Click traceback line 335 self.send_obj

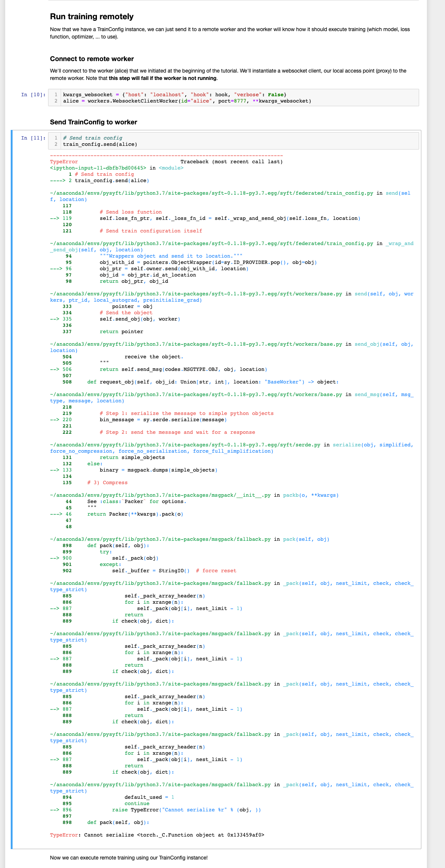click(115, 319)
